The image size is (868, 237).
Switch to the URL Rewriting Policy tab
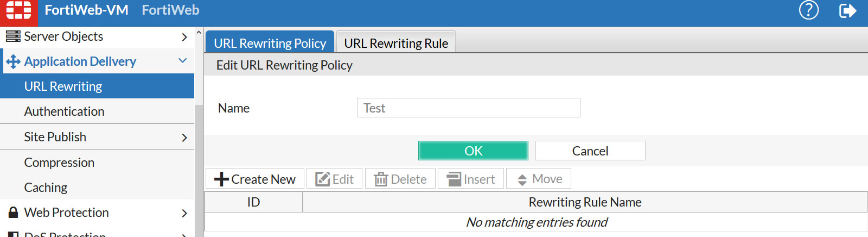pyautogui.click(x=270, y=42)
